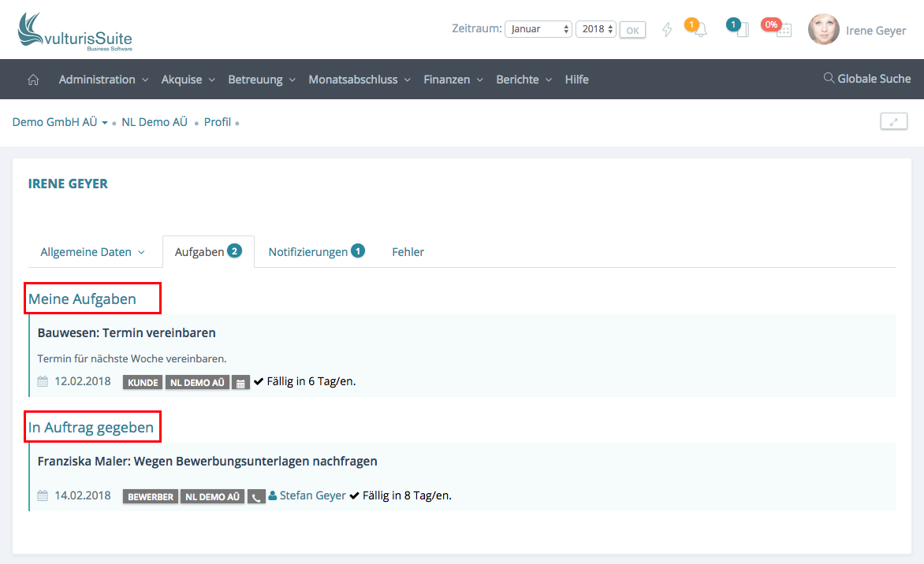
Task: Expand the Allgemeine Daten tab dropdown
Action: pyautogui.click(x=92, y=252)
